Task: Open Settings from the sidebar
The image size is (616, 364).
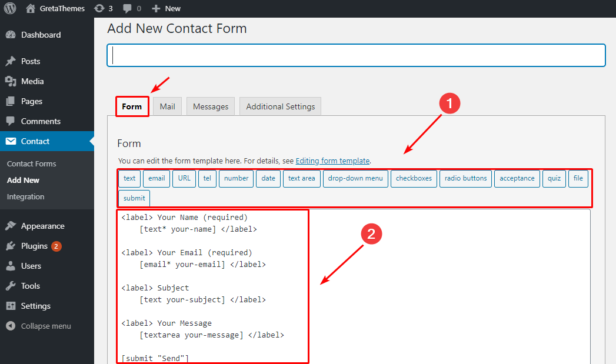Action: 36,305
